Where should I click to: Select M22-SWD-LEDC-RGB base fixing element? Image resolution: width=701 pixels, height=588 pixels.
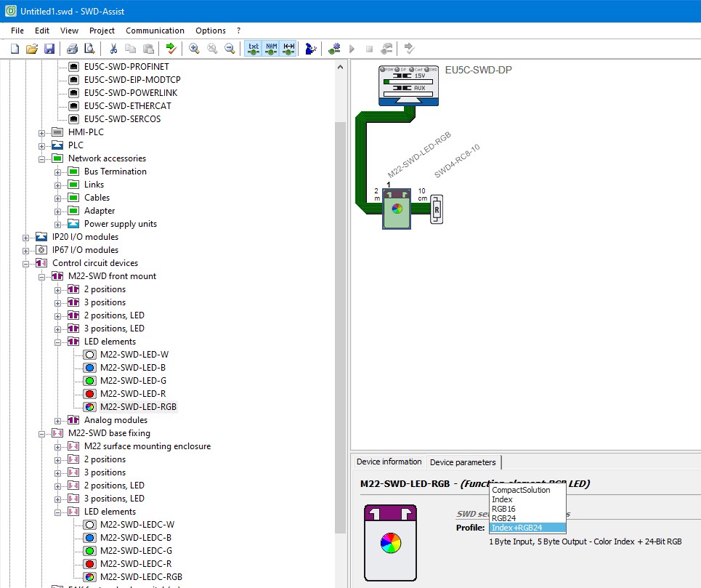[x=141, y=577]
